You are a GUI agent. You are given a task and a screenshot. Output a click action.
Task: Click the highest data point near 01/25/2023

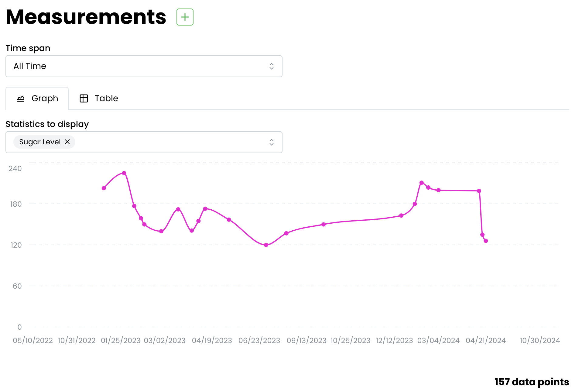124,173
